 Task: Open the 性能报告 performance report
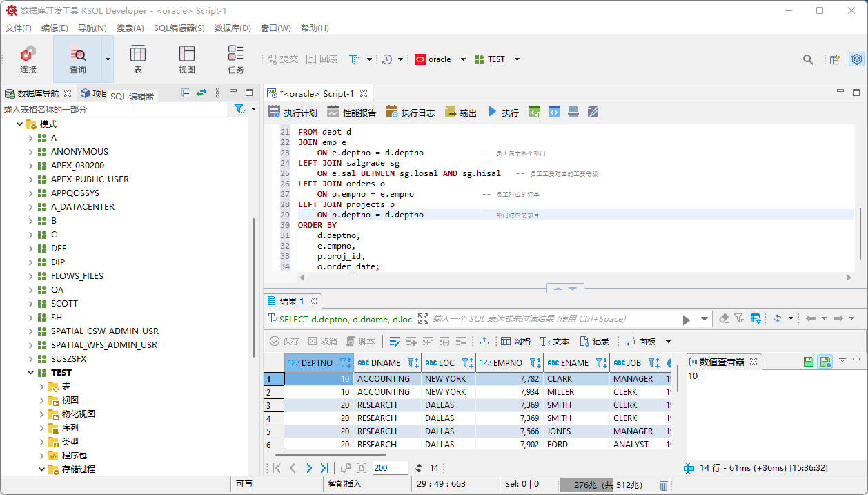coord(351,112)
